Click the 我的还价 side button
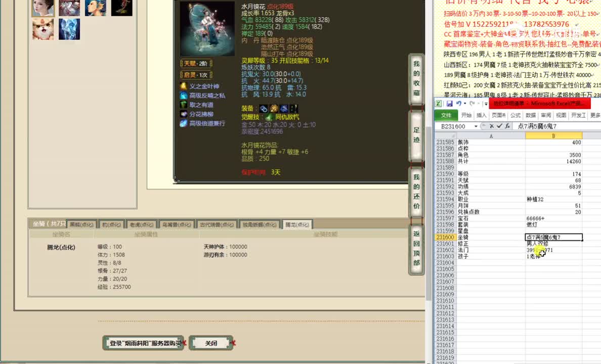The width and height of the screenshot is (601, 364). (416, 191)
